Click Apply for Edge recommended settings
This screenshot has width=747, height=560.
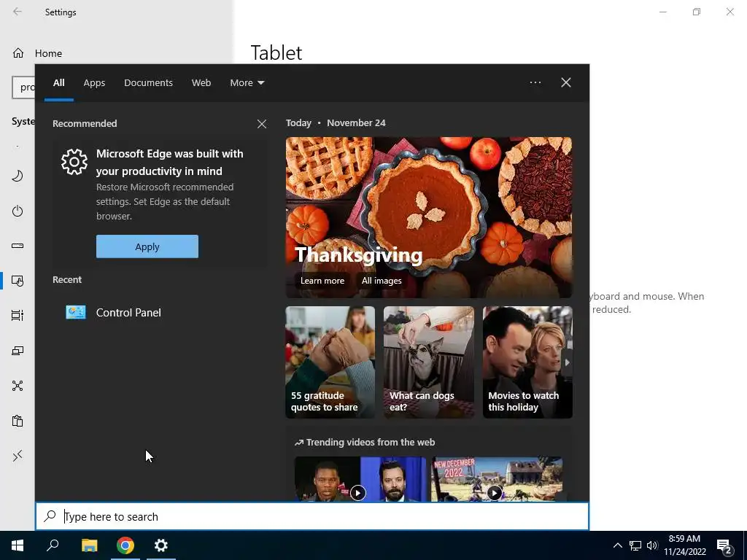click(147, 246)
